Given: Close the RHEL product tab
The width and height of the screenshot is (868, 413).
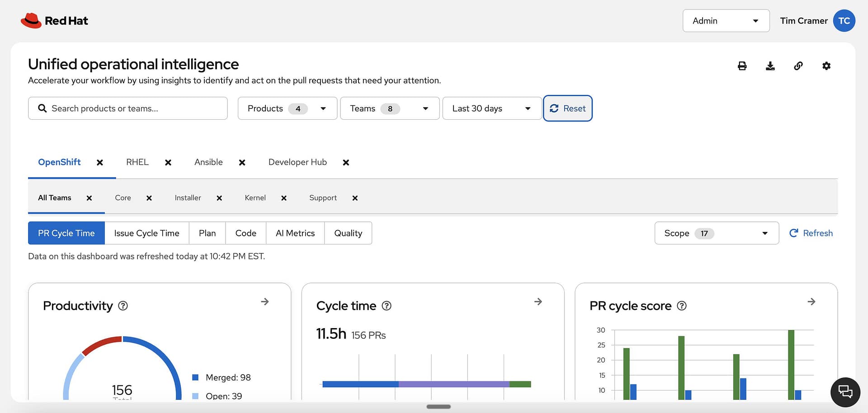Looking at the screenshot, I should (168, 163).
